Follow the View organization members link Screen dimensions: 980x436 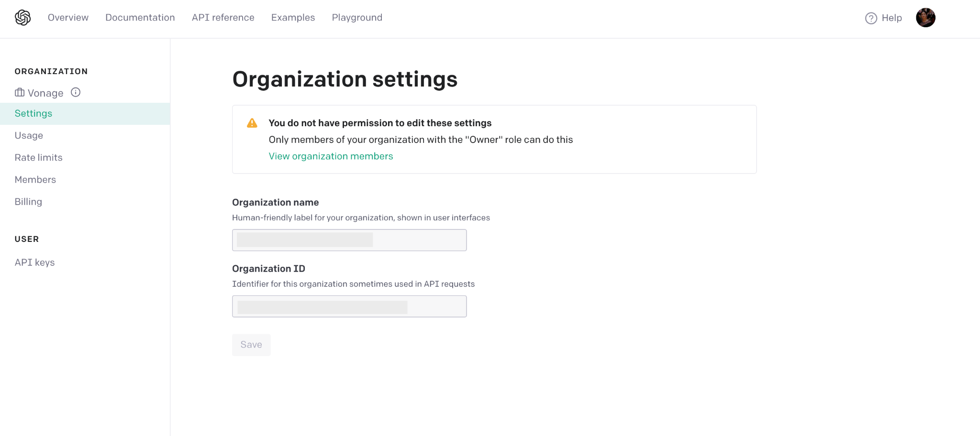point(331,156)
